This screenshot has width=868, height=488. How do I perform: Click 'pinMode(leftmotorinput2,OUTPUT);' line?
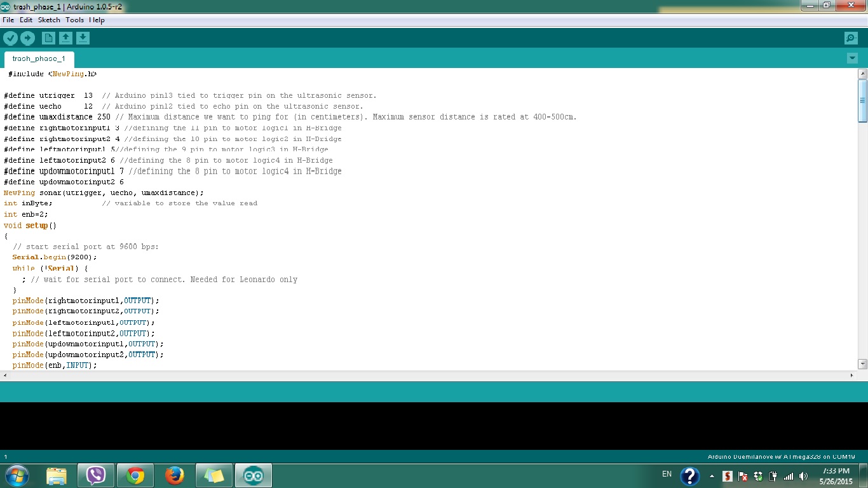pos(83,333)
